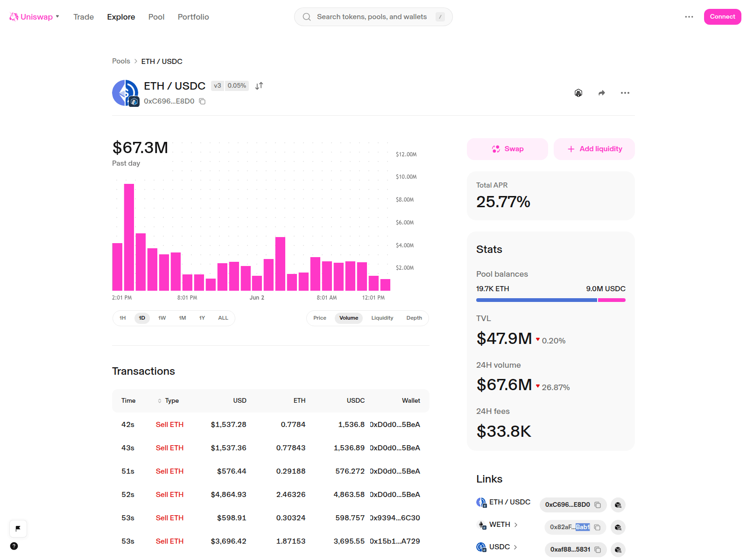This screenshot has height=560, width=747.
Task: Go to the Portfolio navigation tab
Action: pyautogui.click(x=193, y=17)
